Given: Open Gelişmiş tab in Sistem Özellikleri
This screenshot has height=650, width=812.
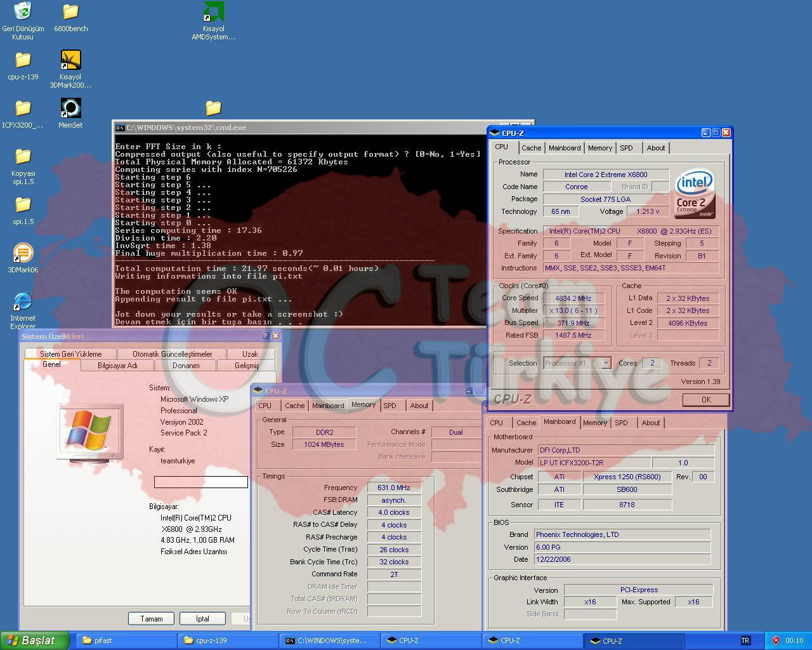Looking at the screenshot, I should coord(247,366).
